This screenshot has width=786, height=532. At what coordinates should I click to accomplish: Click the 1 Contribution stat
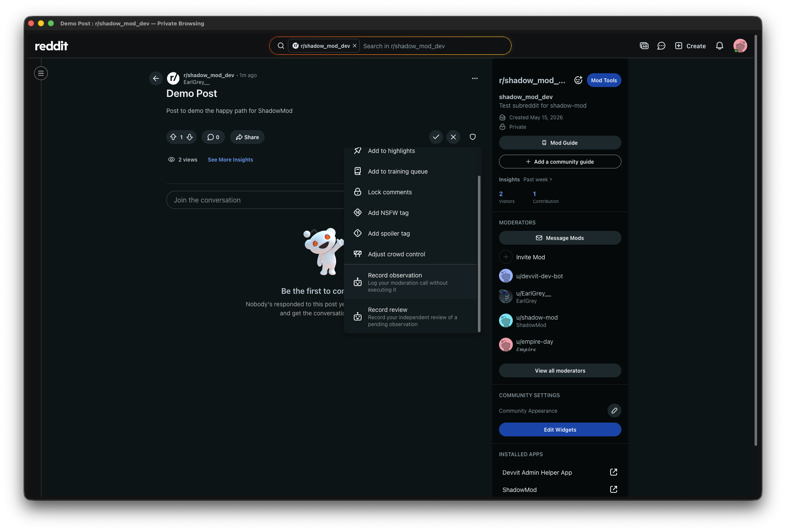(x=546, y=197)
